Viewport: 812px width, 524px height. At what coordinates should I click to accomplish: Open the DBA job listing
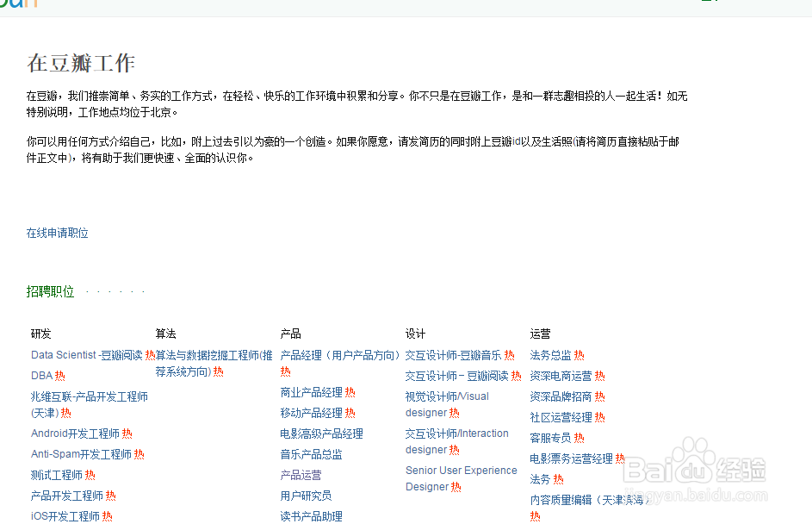tap(42, 376)
